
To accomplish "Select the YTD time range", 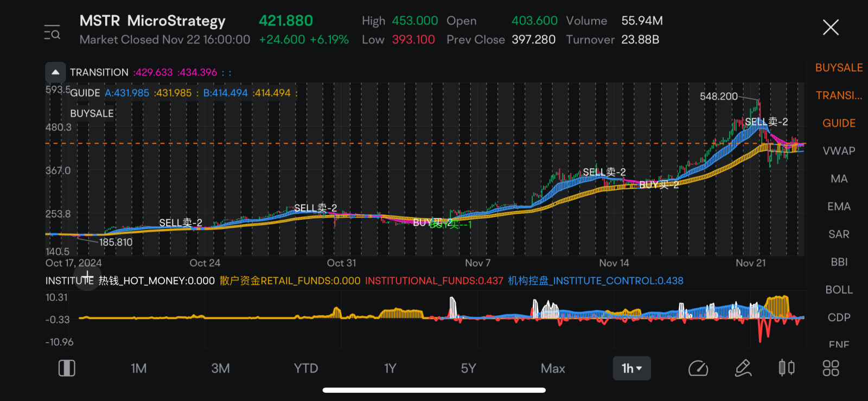I will point(306,368).
